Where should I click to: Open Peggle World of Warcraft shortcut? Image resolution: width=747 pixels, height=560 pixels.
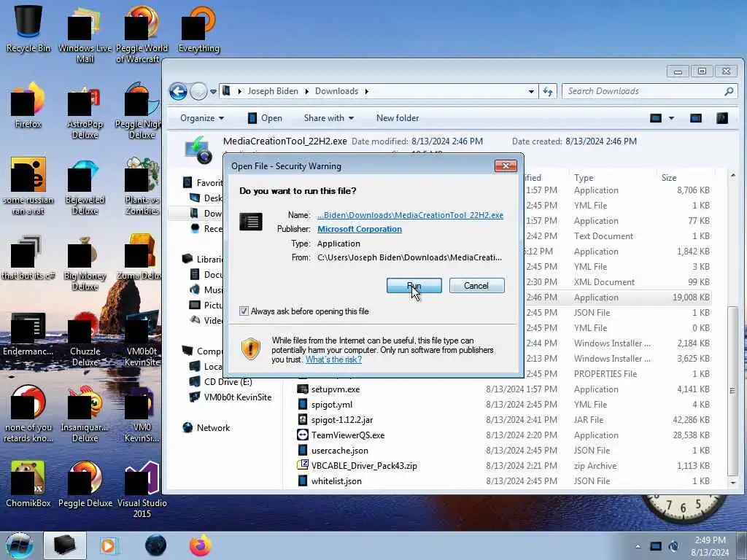[142, 34]
